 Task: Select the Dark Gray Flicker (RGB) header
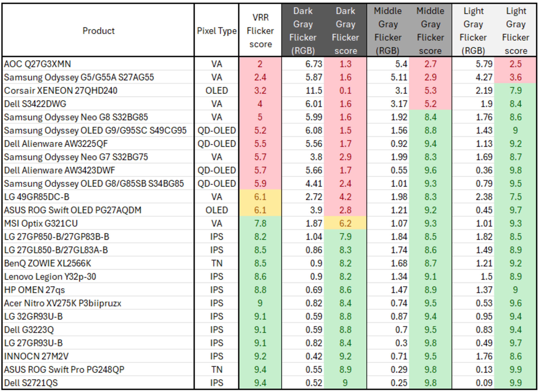point(303,31)
